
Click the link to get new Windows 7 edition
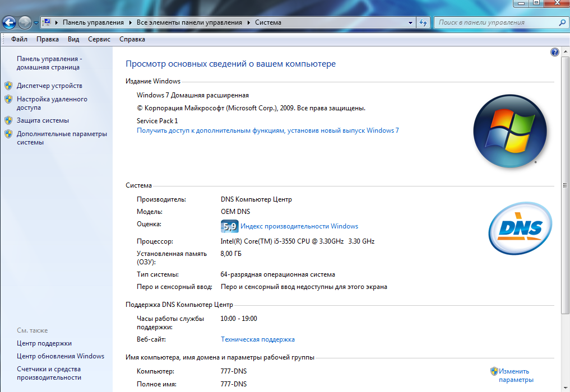pos(267,130)
